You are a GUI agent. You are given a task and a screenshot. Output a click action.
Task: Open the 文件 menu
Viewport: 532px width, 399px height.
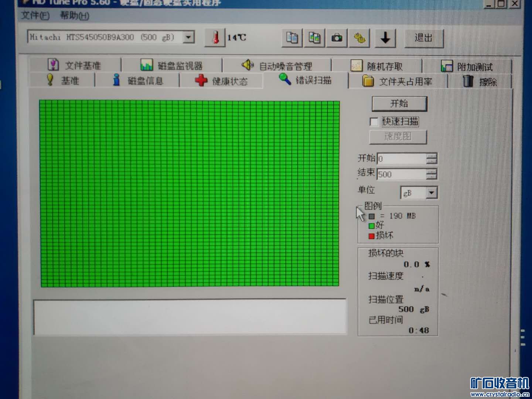pos(35,16)
